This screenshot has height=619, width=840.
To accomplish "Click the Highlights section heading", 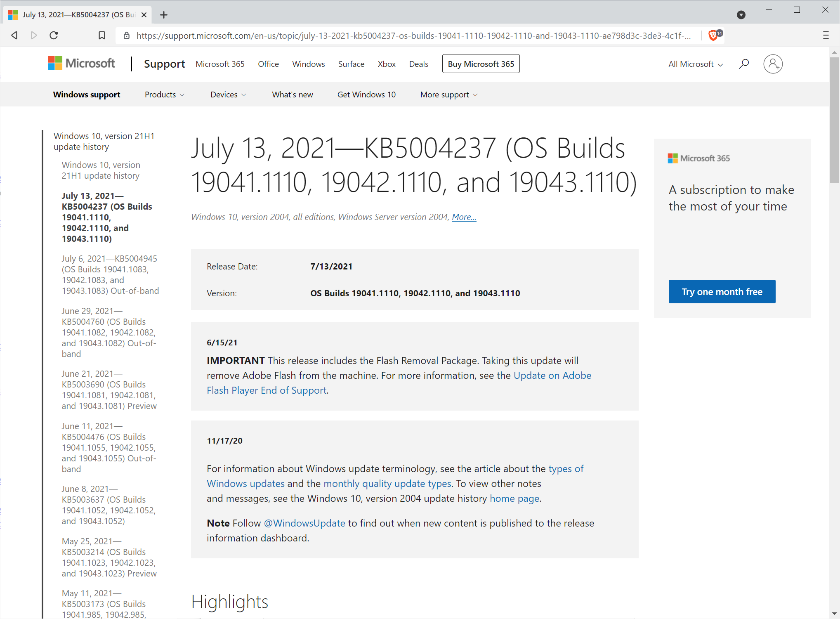I will click(229, 602).
